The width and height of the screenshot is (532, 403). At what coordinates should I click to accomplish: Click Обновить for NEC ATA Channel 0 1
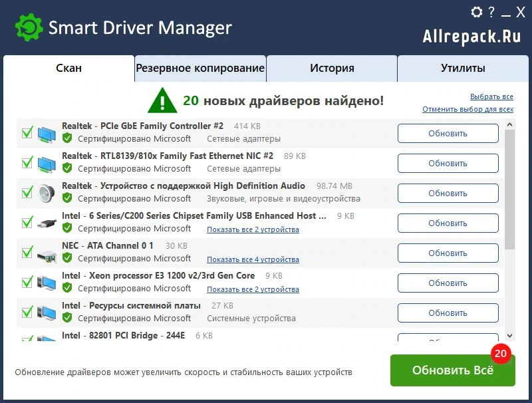click(x=448, y=253)
